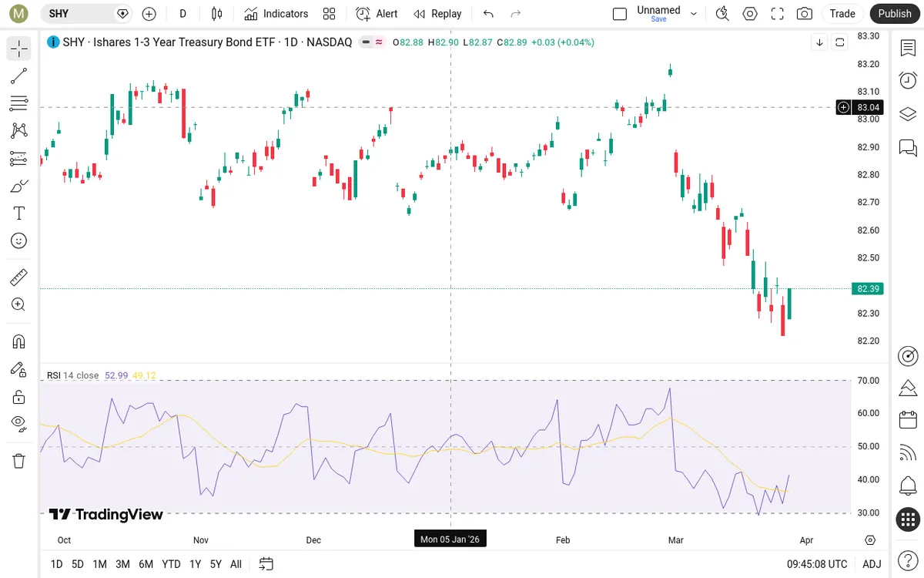The image size is (924, 578).
Task: Open the object tree layers panel
Action: click(908, 114)
